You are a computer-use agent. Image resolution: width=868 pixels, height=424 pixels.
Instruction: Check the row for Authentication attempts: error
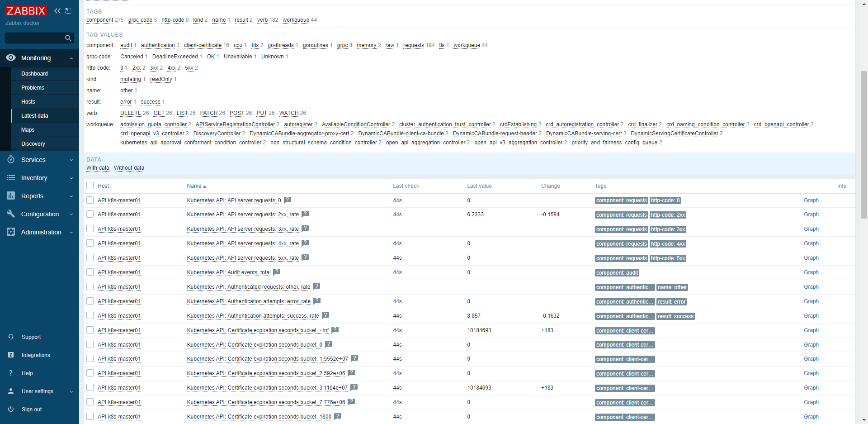(90, 301)
